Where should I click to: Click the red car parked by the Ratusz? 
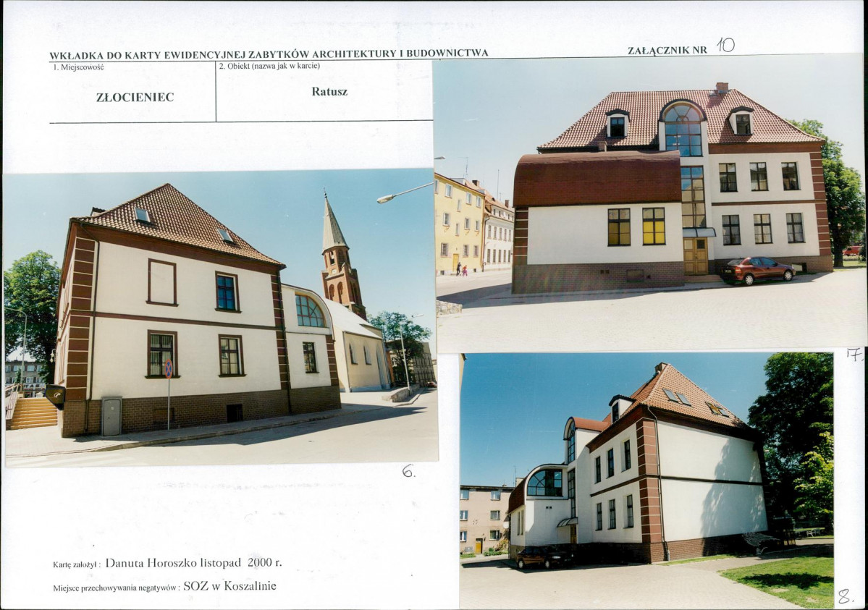pos(758,271)
